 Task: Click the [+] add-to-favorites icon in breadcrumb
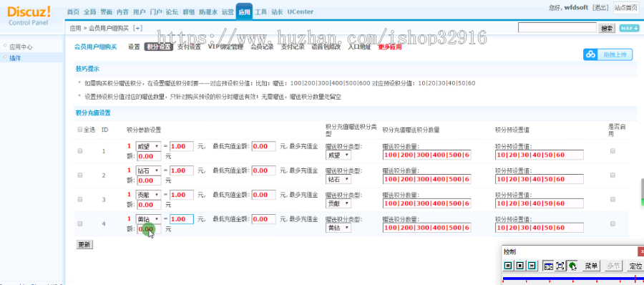[x=137, y=28]
